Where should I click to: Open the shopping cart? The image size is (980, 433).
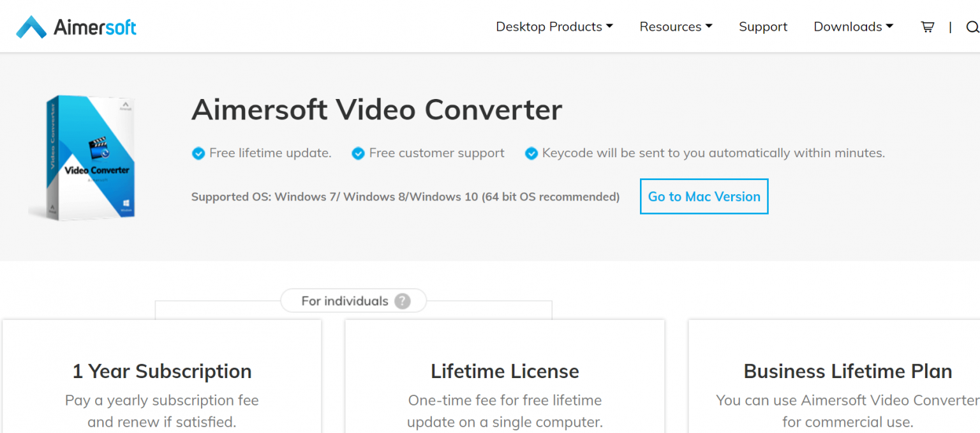tap(927, 27)
